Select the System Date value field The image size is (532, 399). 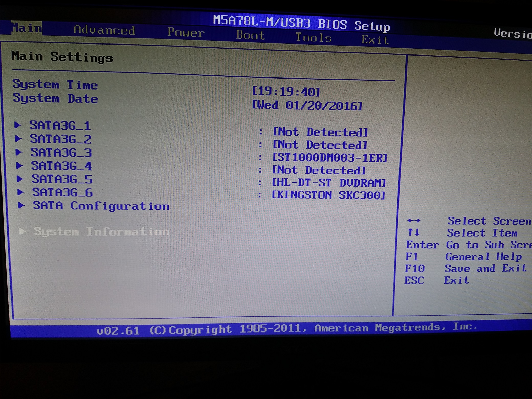tap(307, 105)
